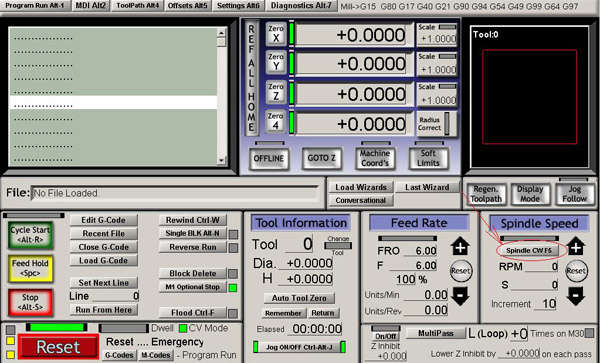Enable Flood coolant Ctrl-F
The image size is (600, 363).
coord(192,313)
